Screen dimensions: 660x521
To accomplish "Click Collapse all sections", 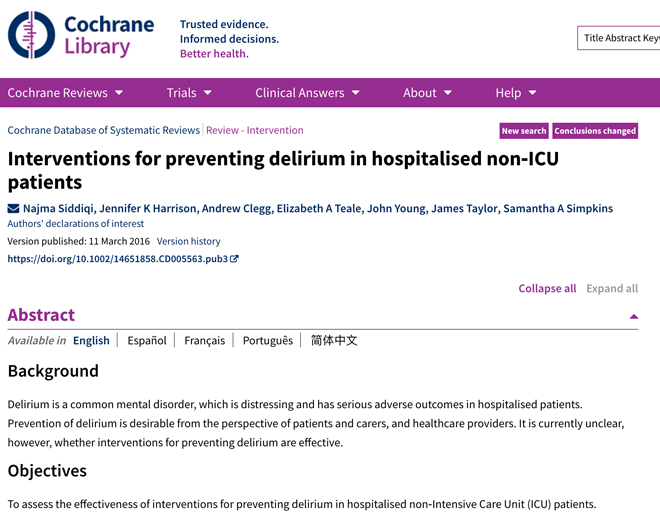I will (x=547, y=288).
